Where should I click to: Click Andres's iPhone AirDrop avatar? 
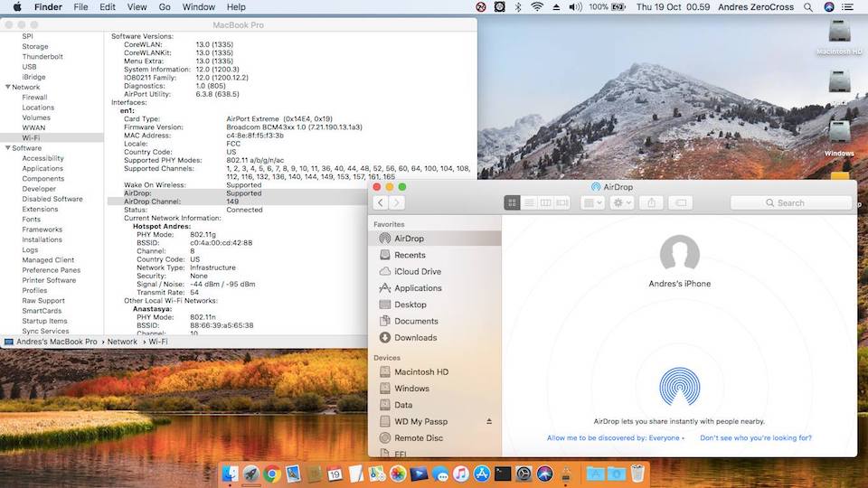680,254
